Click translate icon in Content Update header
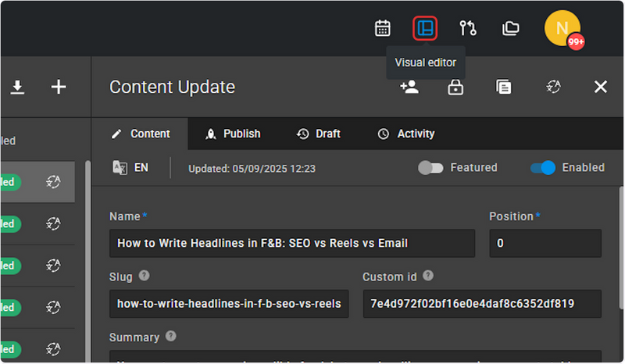625x364 pixels. [553, 87]
